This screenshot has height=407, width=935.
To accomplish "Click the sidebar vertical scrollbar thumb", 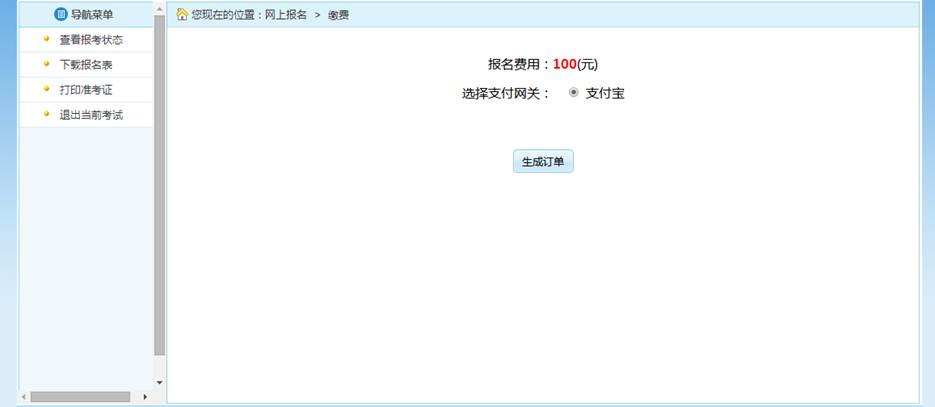I will (x=159, y=186).
